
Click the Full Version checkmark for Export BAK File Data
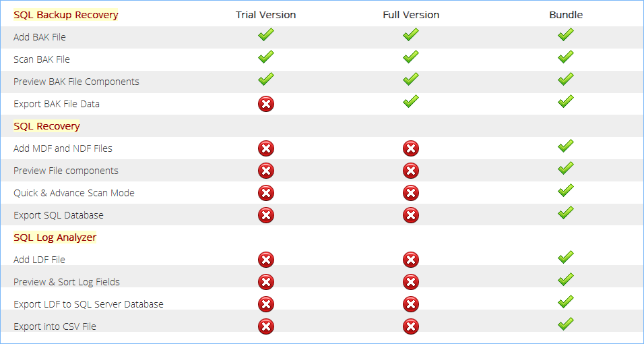point(411,101)
